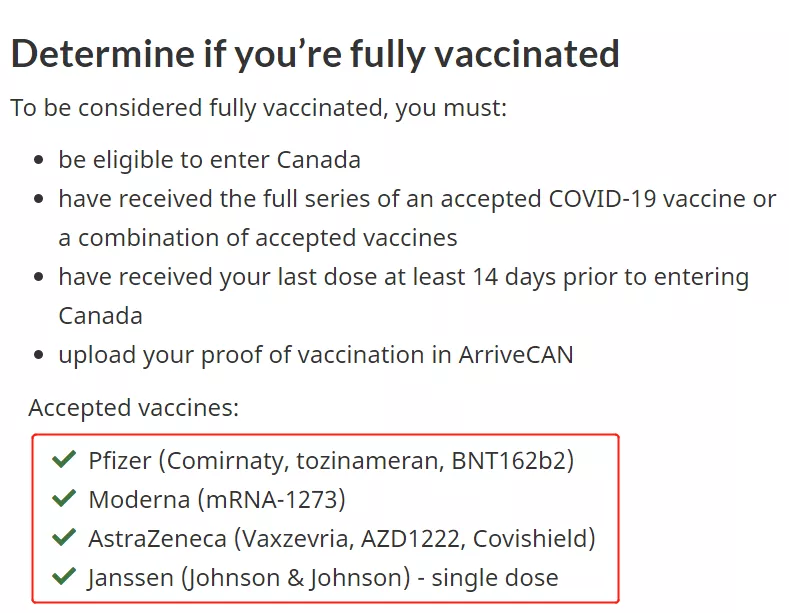Click the bullet before 'have received your last dose'
The width and height of the screenshot is (789, 613).
click(x=39, y=277)
